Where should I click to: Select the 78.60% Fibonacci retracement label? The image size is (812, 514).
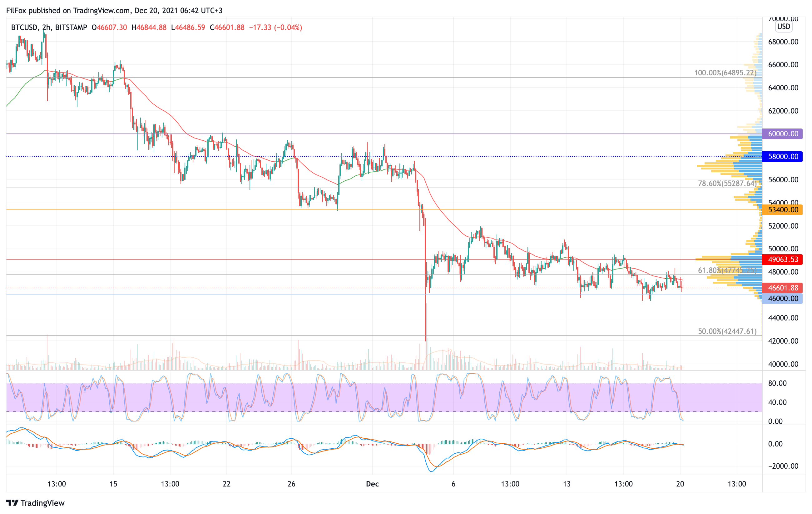click(727, 184)
